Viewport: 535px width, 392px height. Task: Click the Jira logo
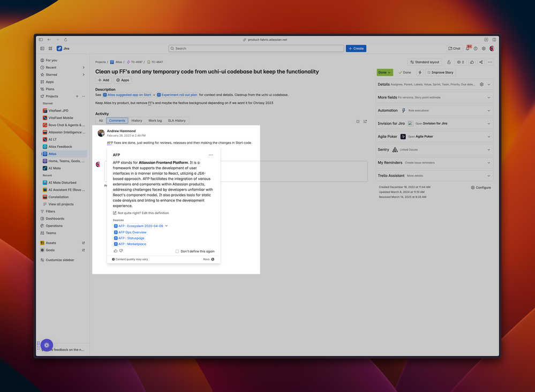tap(63, 48)
